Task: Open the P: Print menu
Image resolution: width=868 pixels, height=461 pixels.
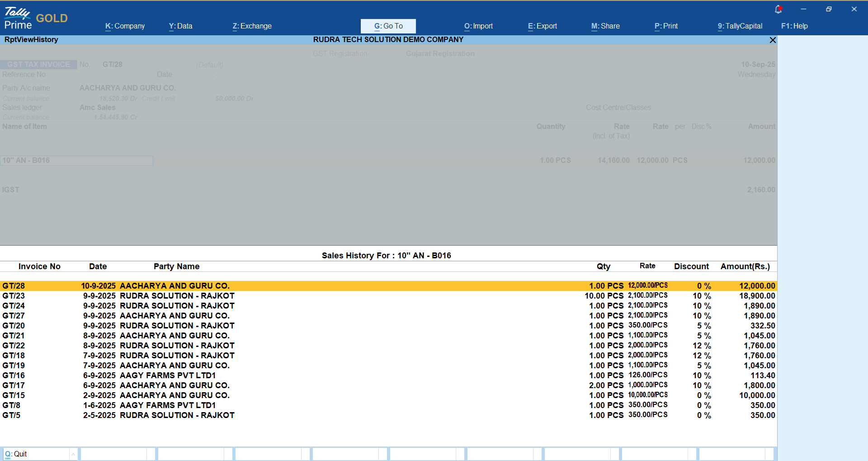Action: tap(666, 26)
